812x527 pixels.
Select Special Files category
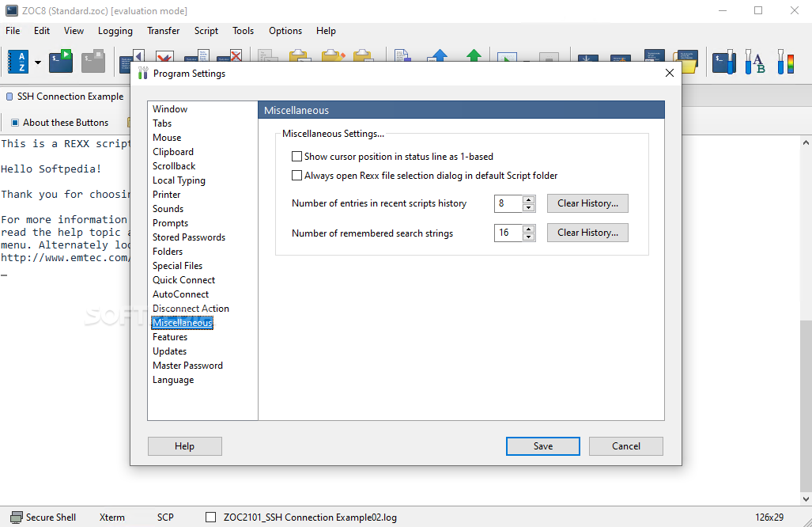pyautogui.click(x=177, y=266)
